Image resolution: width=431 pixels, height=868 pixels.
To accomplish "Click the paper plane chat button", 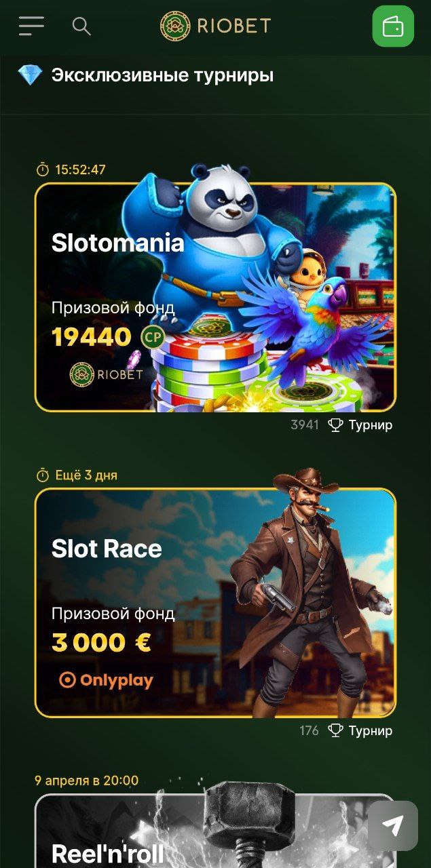I will click(393, 825).
